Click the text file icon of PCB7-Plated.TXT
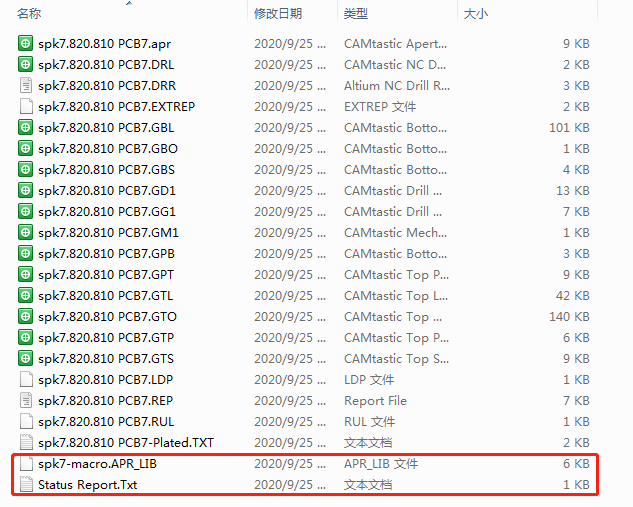Viewport: 633px width, 507px height. (25, 442)
